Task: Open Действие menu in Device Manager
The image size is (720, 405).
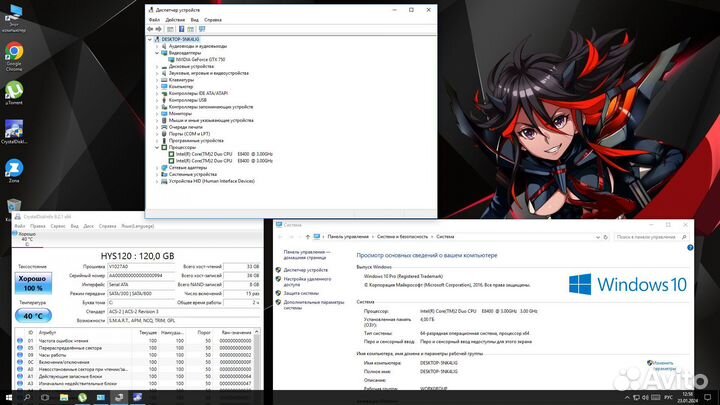Action: 173,19
